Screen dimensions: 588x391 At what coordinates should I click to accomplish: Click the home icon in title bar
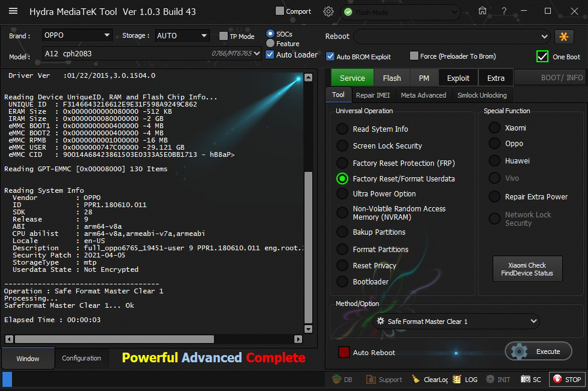[483, 11]
